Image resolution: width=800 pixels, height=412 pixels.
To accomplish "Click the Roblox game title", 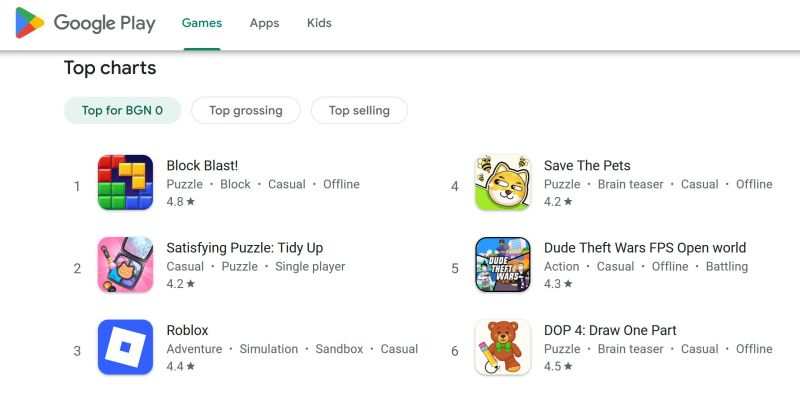I will tap(187, 330).
